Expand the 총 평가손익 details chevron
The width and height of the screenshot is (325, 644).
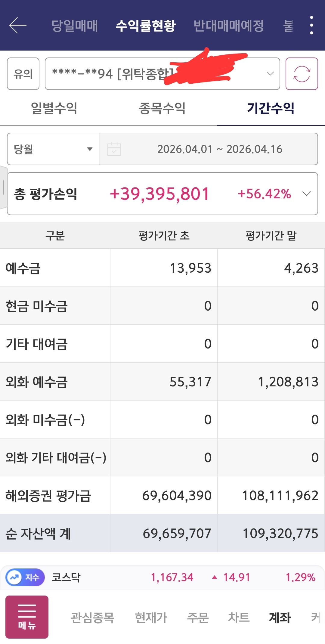[306, 194]
